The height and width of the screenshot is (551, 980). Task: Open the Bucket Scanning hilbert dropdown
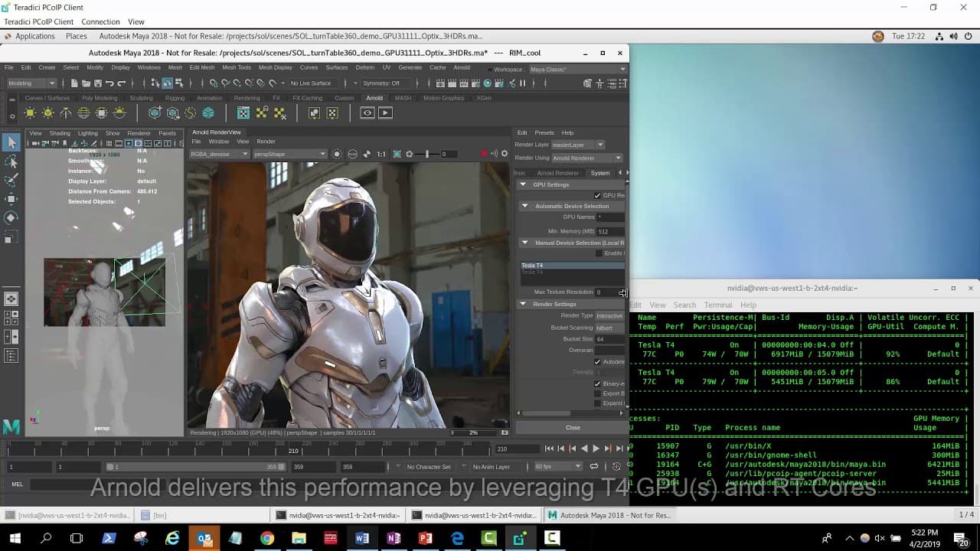click(x=610, y=328)
